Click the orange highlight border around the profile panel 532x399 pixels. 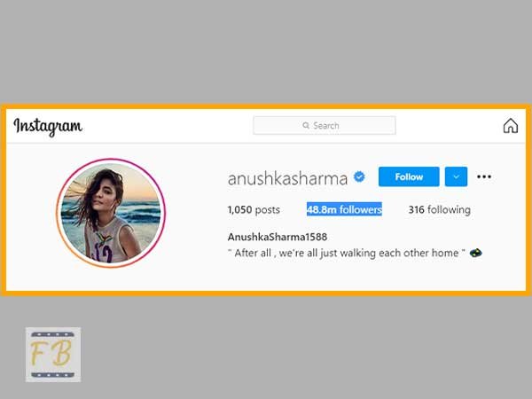tap(266, 106)
